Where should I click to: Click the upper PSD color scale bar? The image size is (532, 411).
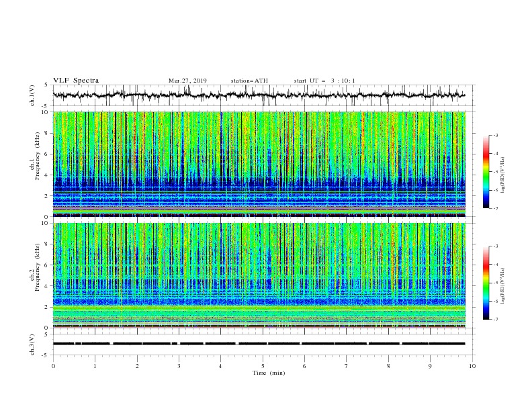tap(486, 172)
